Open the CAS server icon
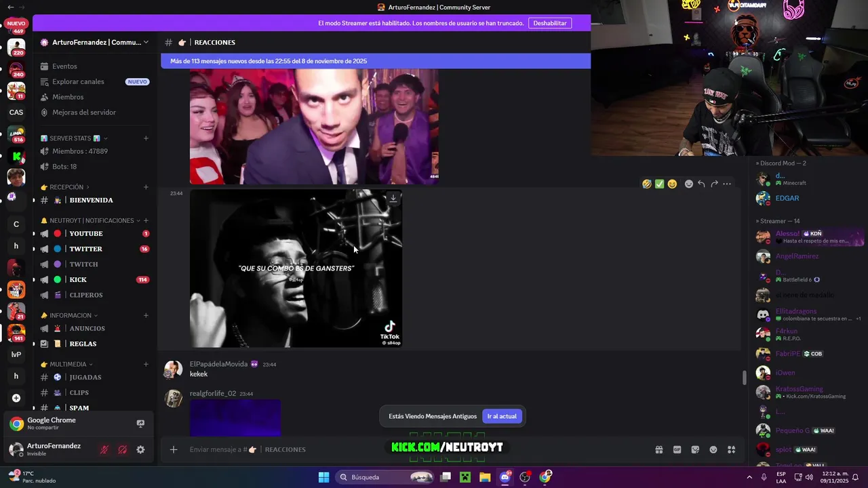This screenshot has width=868, height=488. 16,113
